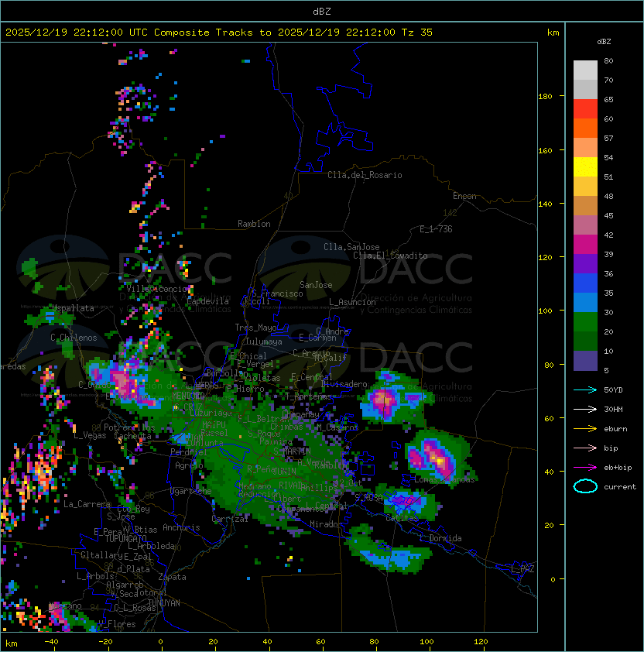Click the 'Encon' location label
Screen dimensions: 644x652
[464, 196]
